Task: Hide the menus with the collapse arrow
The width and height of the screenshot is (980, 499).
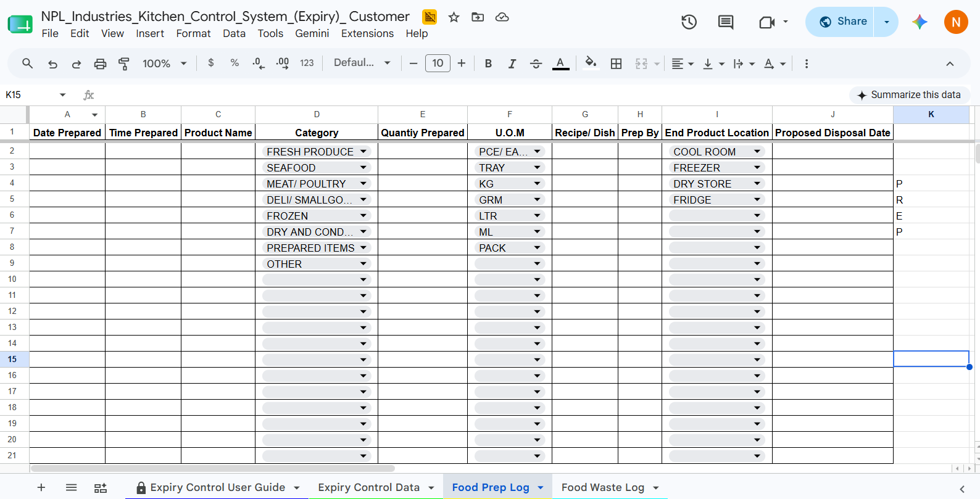Action: [x=950, y=64]
